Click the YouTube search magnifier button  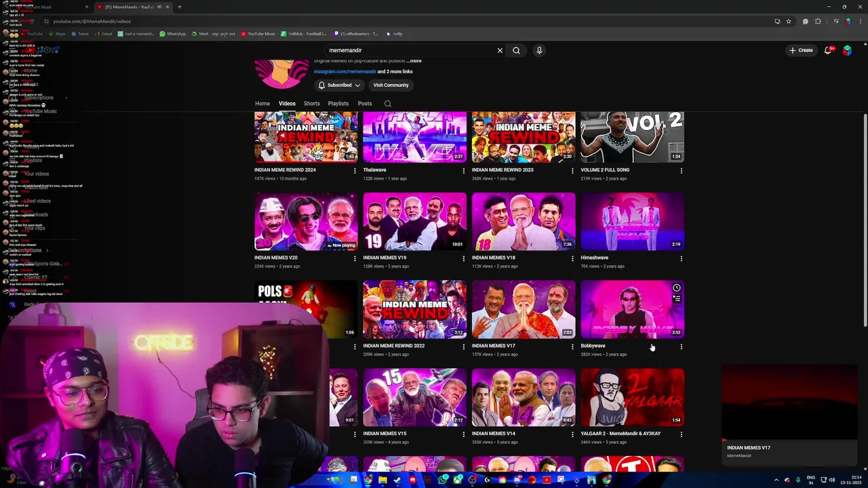(x=516, y=50)
